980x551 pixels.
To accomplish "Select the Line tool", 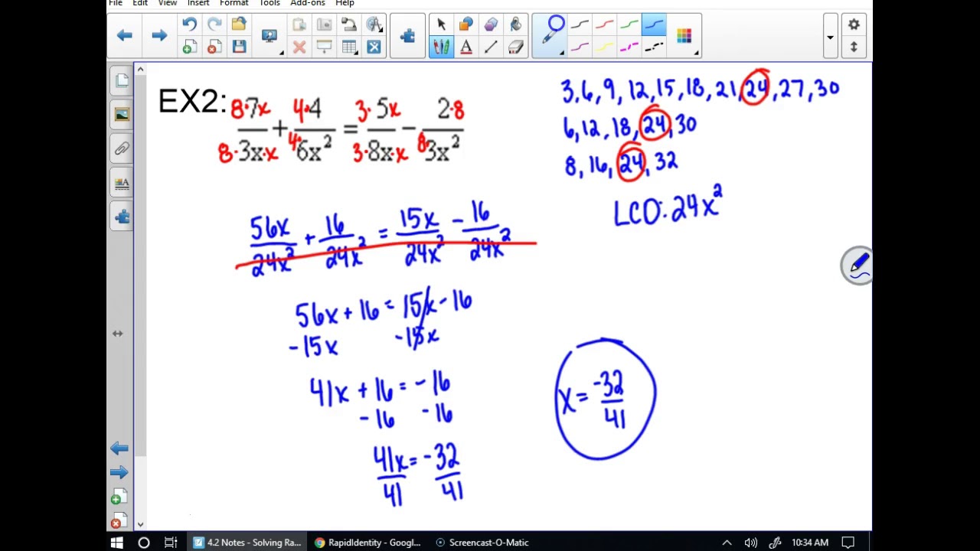I will coord(491,47).
